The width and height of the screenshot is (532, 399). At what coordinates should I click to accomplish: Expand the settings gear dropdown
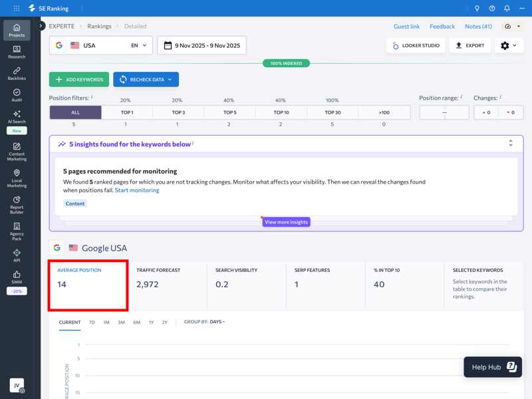coord(509,45)
